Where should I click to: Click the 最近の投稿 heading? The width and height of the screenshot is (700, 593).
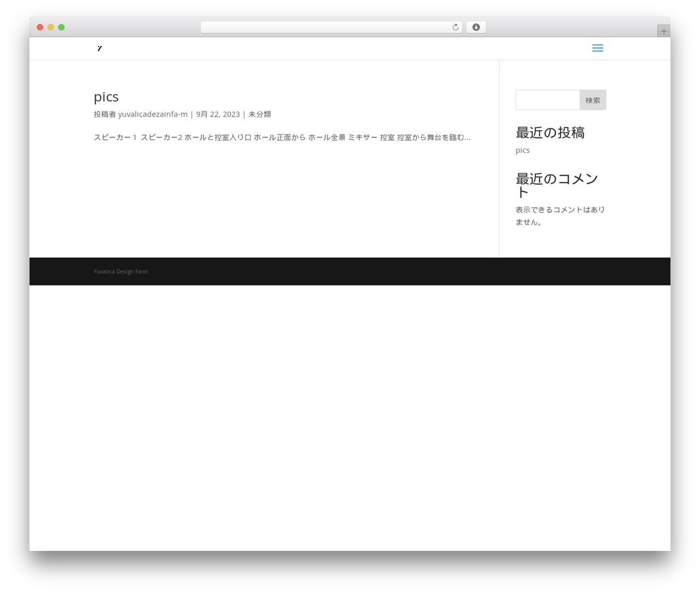(550, 133)
